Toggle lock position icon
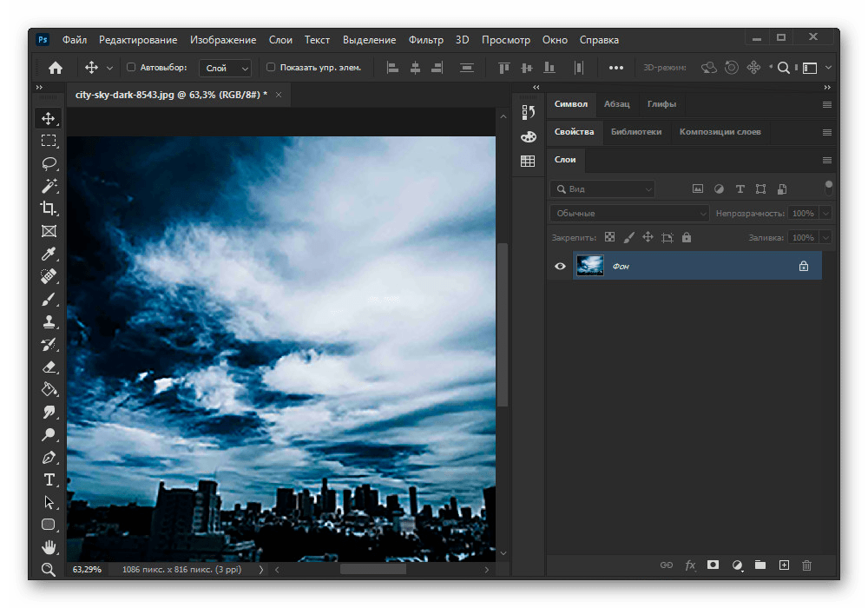The image size is (868, 608). point(648,237)
